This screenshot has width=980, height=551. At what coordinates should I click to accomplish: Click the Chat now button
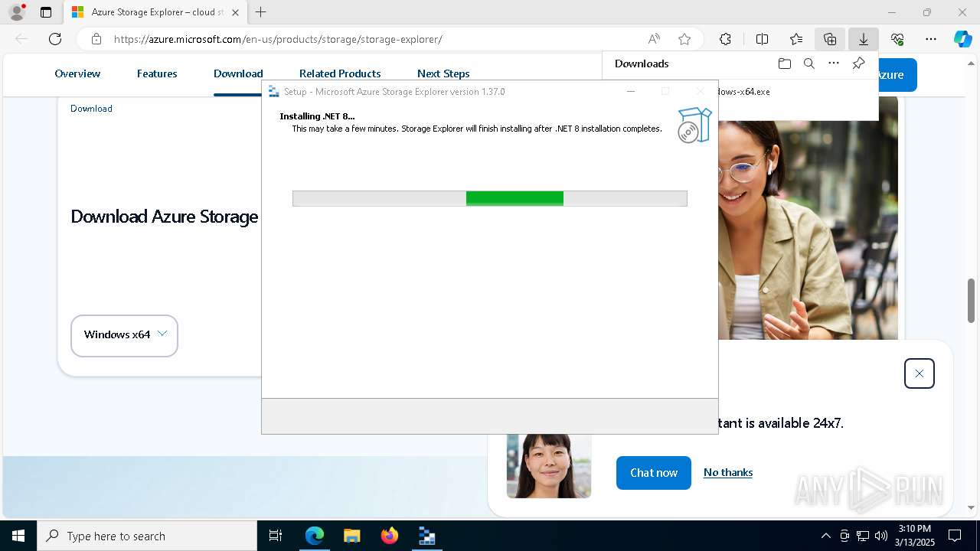pos(654,473)
